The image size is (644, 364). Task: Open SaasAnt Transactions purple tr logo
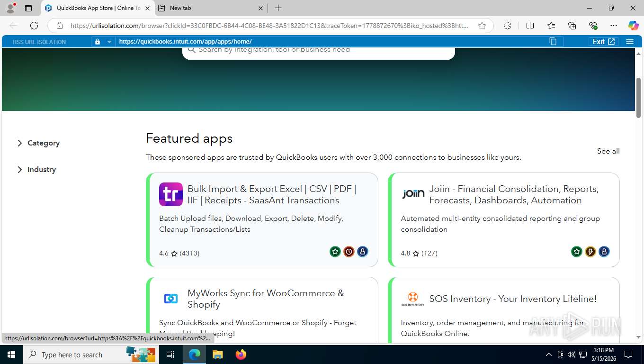171,194
